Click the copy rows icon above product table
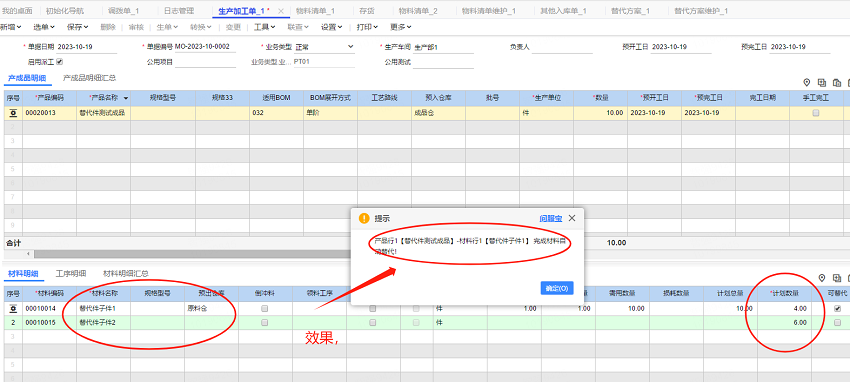Screen dimensions: 850x382 [822, 82]
